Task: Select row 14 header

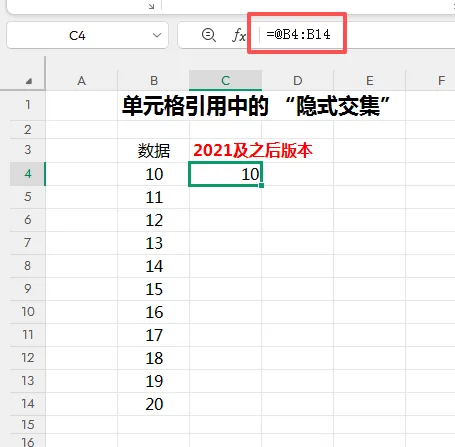Action: click(x=28, y=404)
